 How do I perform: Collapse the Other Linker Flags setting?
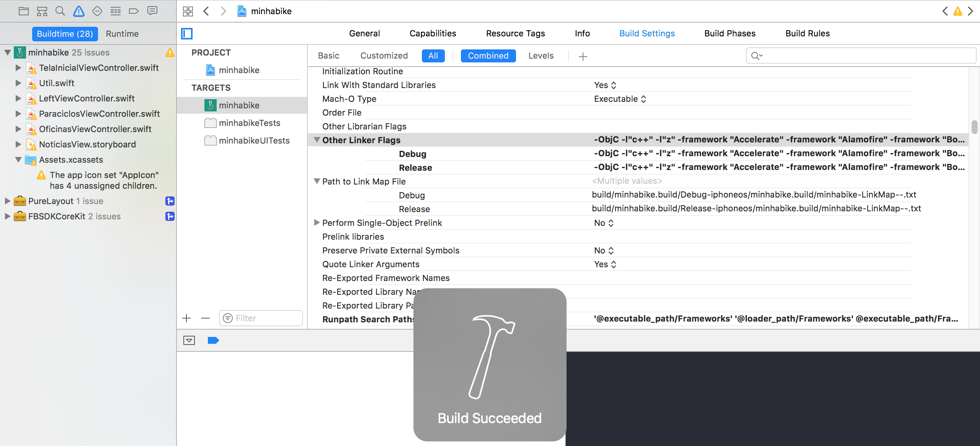coord(317,140)
